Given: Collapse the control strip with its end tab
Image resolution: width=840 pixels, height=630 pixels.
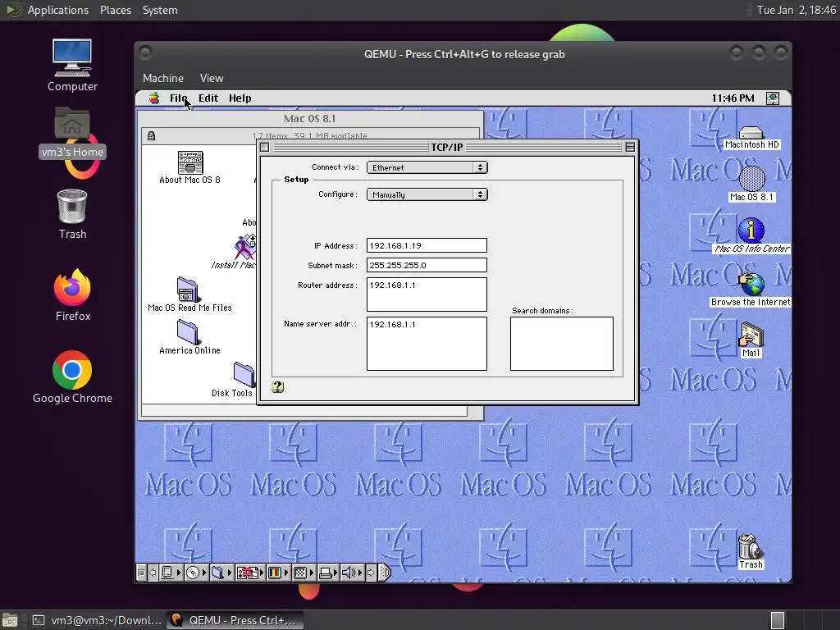Looking at the screenshot, I should point(386,573).
